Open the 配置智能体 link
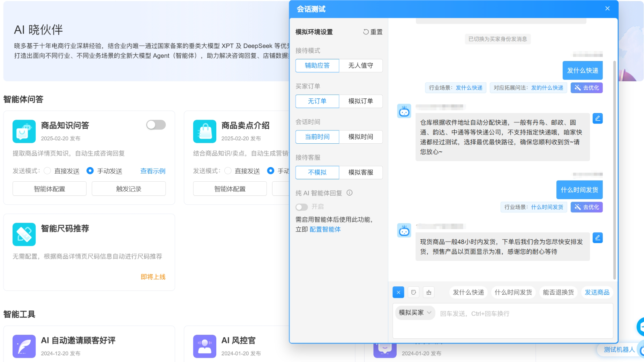The width and height of the screenshot is (644, 362). click(x=325, y=229)
